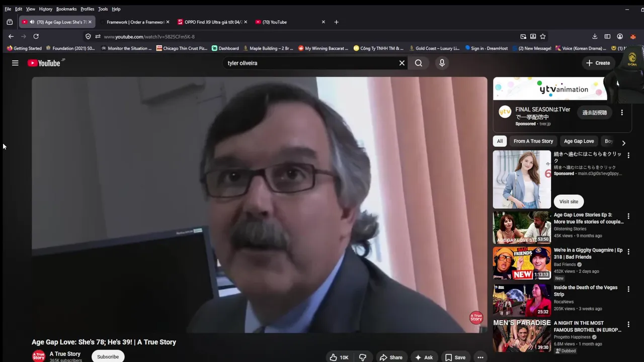The height and width of the screenshot is (362, 644).
Task: Switch to the Framework order tab
Action: [135, 22]
